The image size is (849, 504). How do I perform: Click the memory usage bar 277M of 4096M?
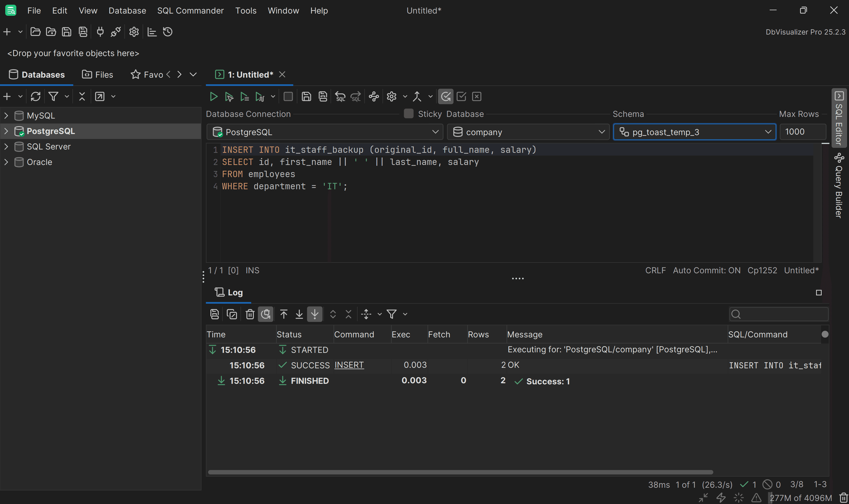800,498
